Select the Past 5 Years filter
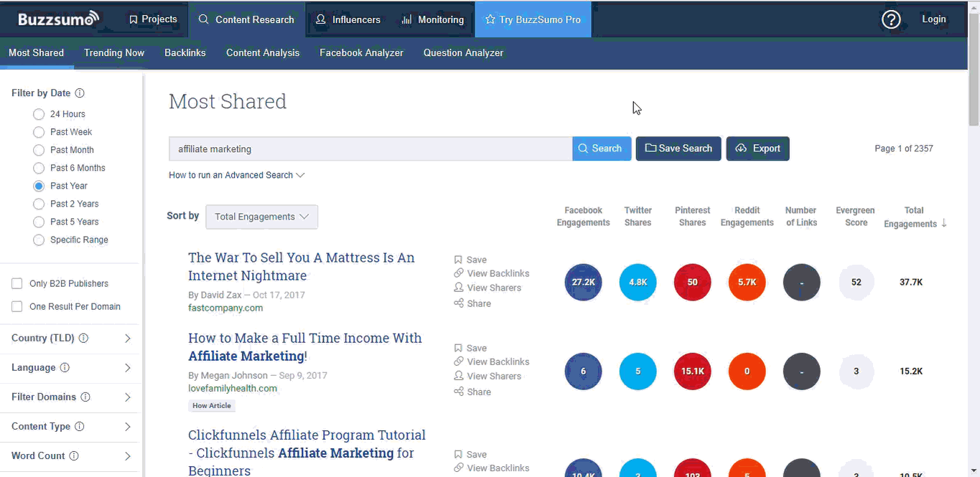This screenshot has height=477, width=980. [39, 222]
